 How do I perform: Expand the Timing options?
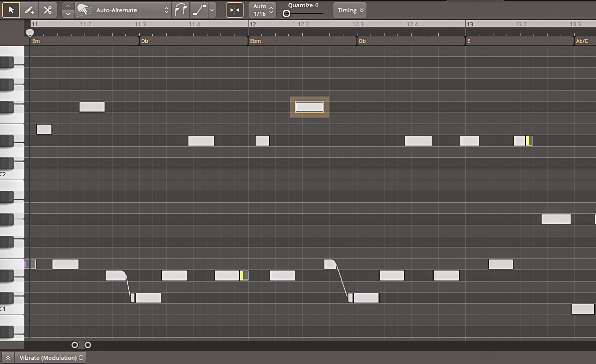[350, 10]
